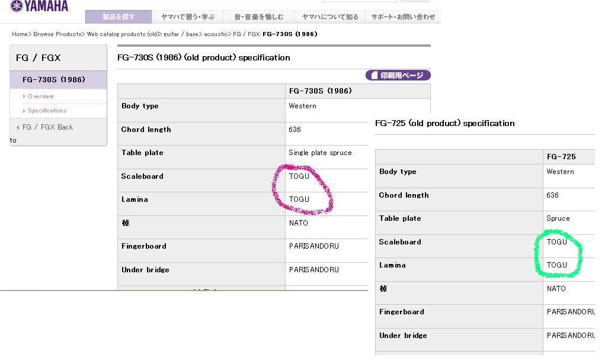Image resolution: width=608 pixels, height=364 pixels.
Task: Select FG-730S (1986) in the sidebar
Action: [x=54, y=80]
